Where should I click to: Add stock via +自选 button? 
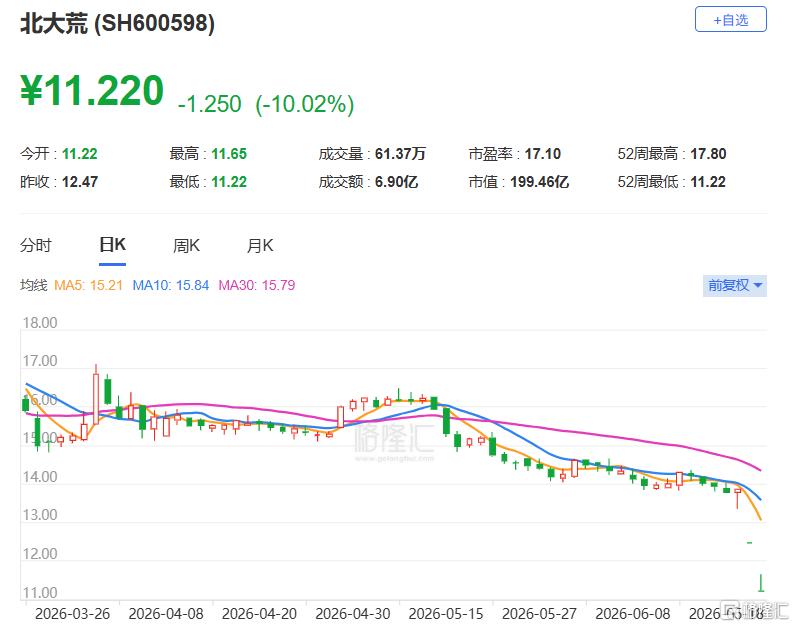point(730,20)
